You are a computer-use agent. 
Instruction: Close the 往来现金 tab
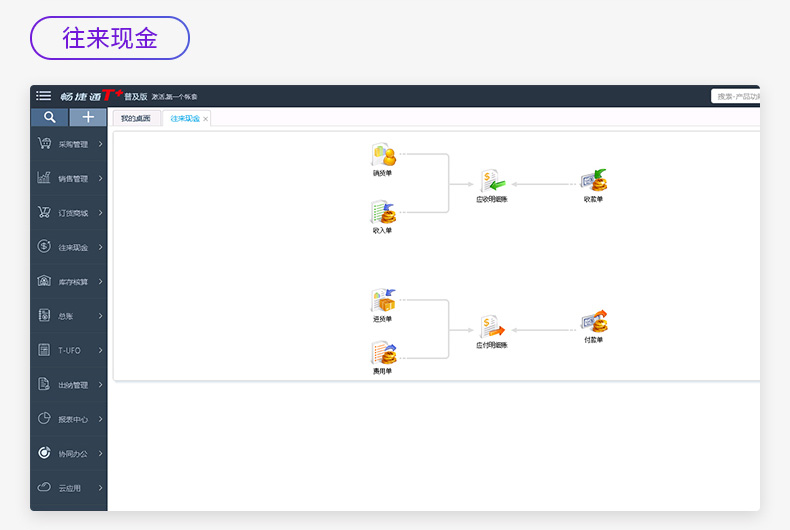[206, 119]
